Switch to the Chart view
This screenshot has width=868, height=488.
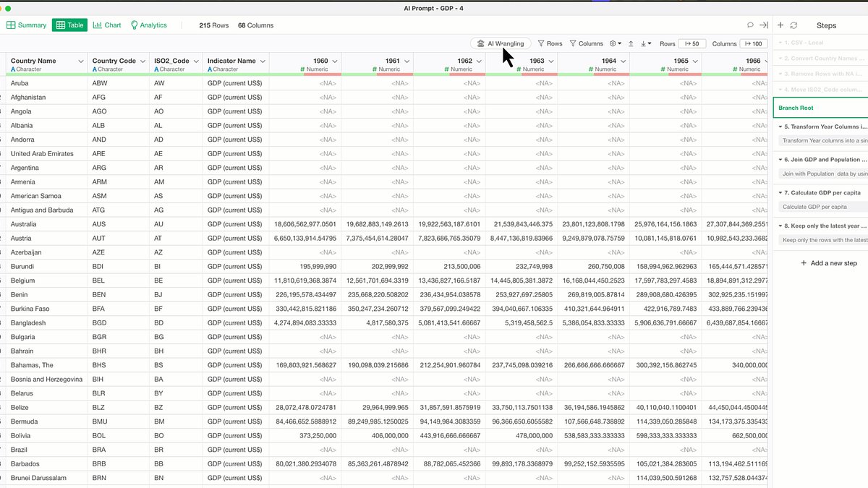[107, 25]
